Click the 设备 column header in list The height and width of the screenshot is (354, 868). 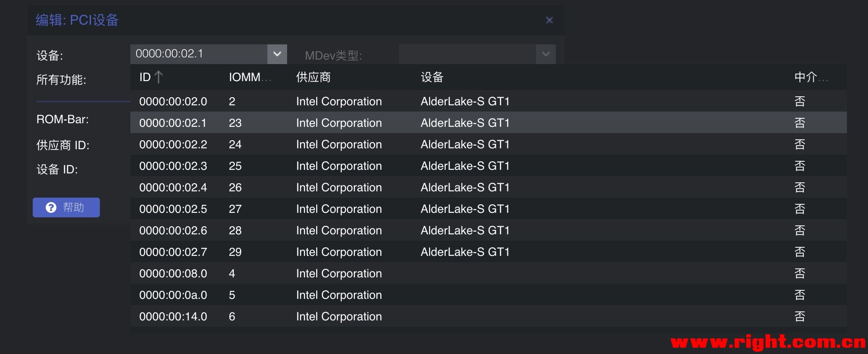(432, 77)
